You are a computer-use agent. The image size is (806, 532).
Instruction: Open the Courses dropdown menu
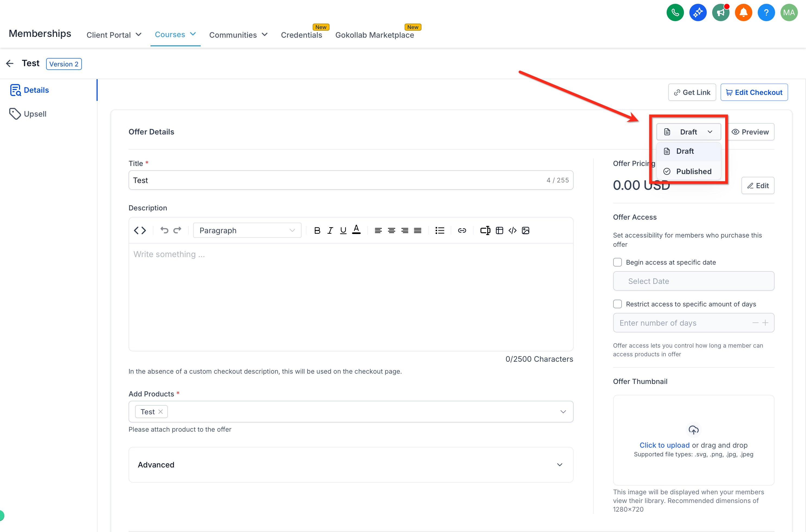(175, 34)
